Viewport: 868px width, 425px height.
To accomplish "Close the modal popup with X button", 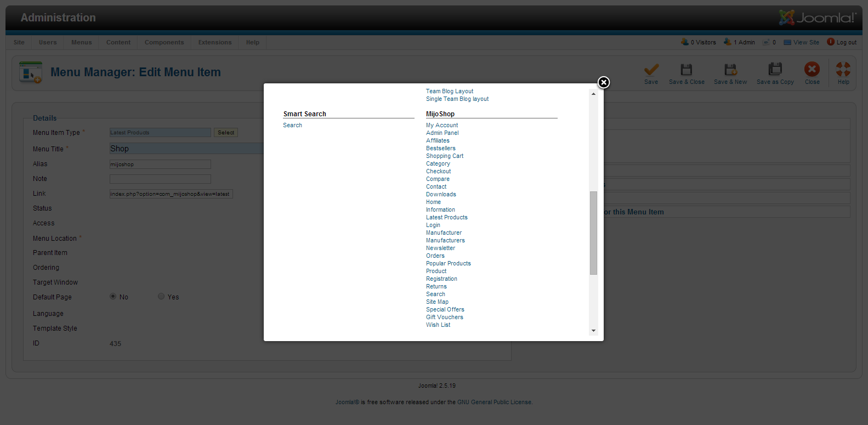I will click(x=604, y=82).
